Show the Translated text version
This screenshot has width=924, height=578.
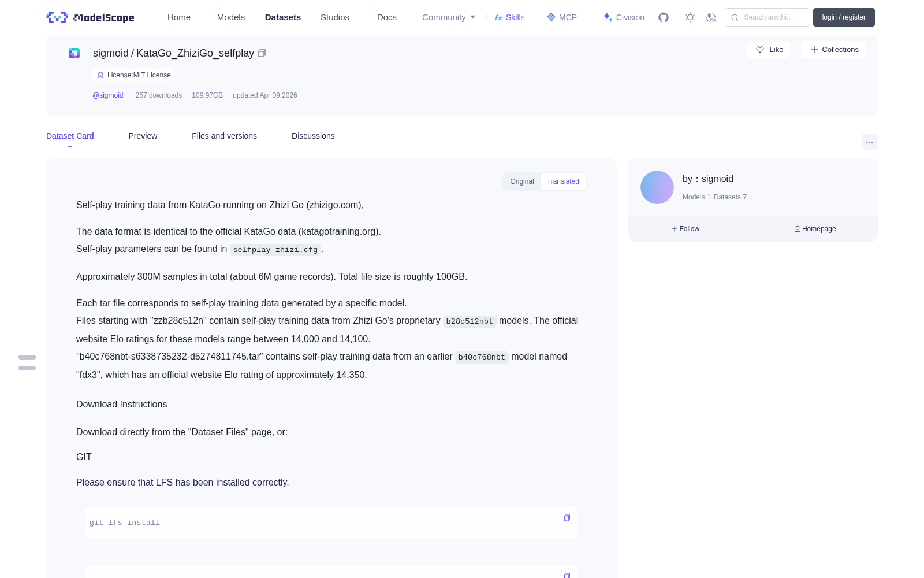563,181
